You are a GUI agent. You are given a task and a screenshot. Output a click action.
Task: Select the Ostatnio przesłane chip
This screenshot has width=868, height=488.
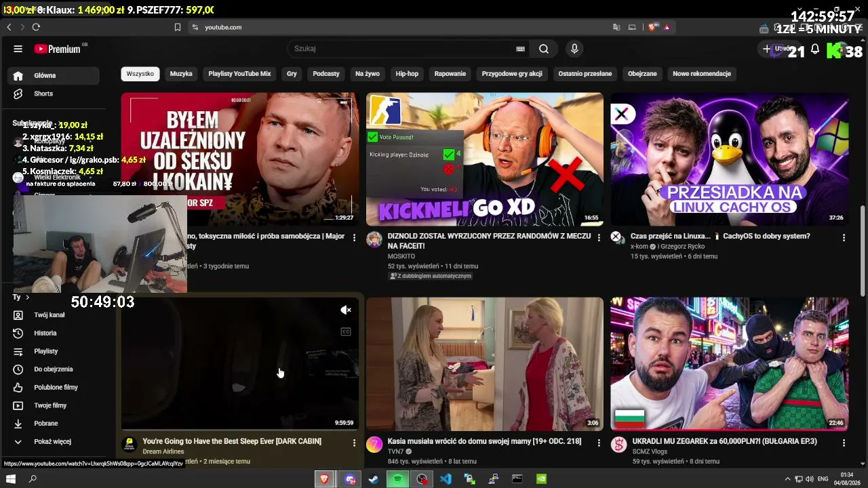coord(585,74)
